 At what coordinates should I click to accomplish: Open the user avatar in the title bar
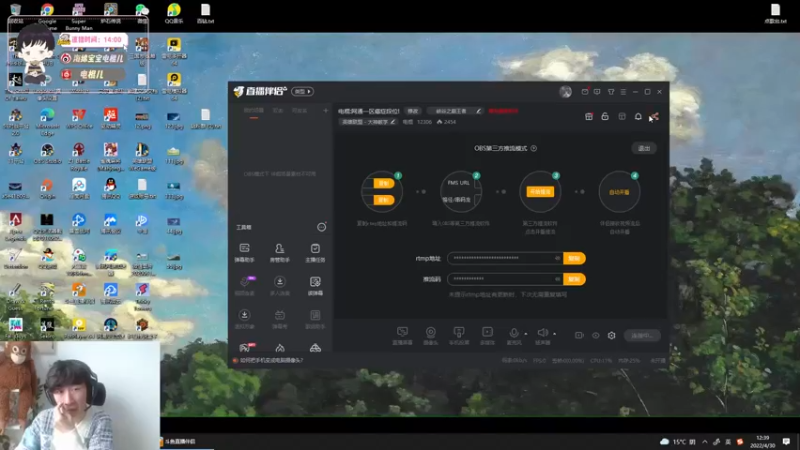pyautogui.click(x=565, y=92)
